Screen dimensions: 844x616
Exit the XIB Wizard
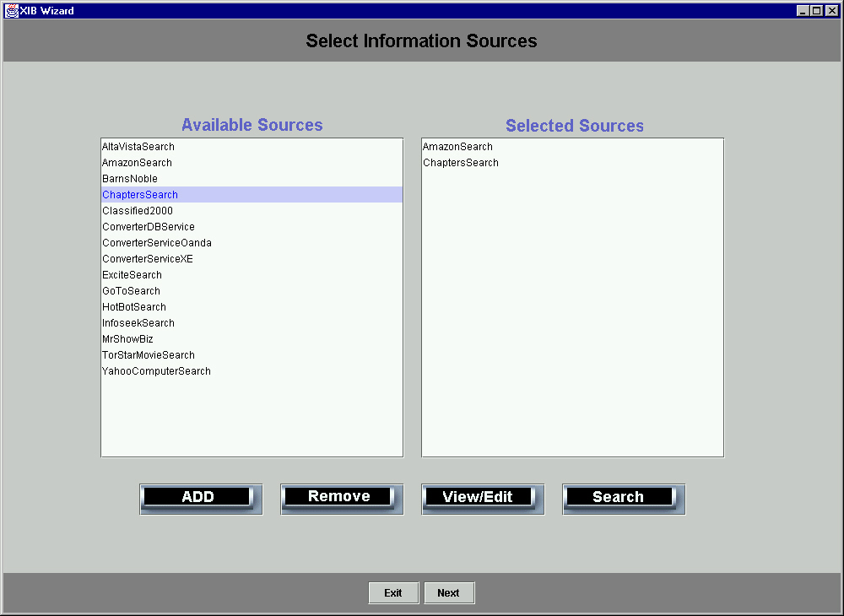[393, 593]
